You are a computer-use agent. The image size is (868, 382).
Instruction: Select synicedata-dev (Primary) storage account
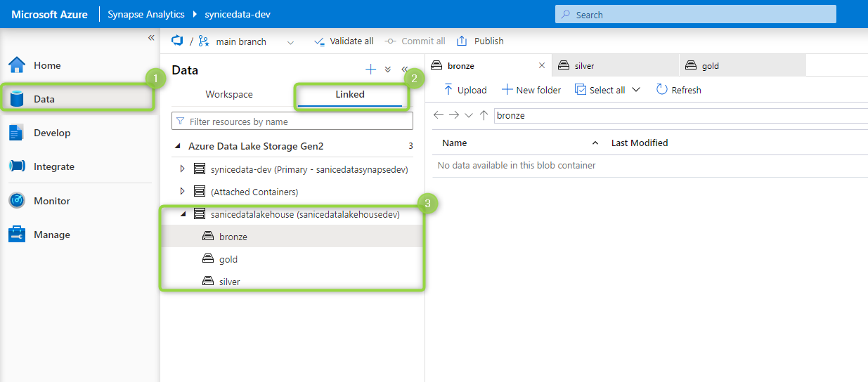pos(309,169)
